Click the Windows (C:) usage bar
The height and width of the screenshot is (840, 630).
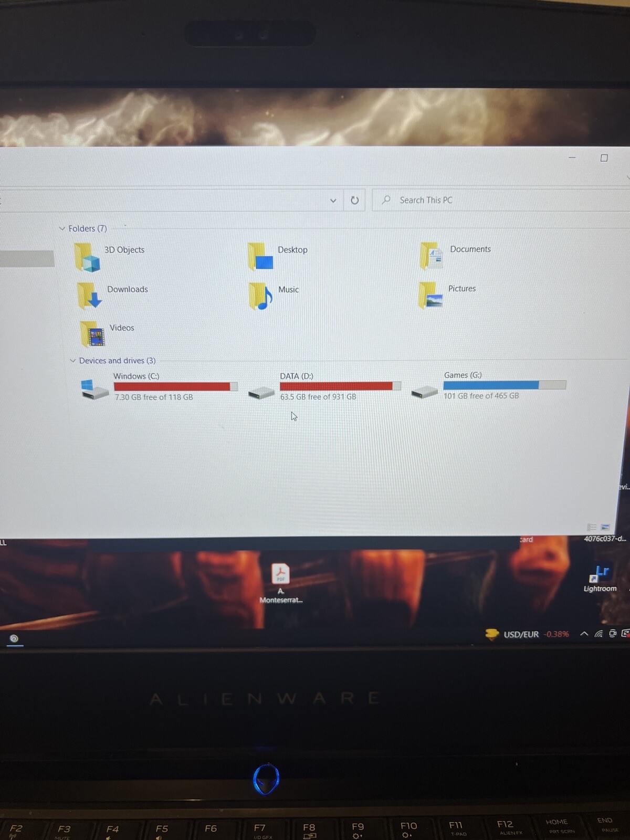(176, 386)
